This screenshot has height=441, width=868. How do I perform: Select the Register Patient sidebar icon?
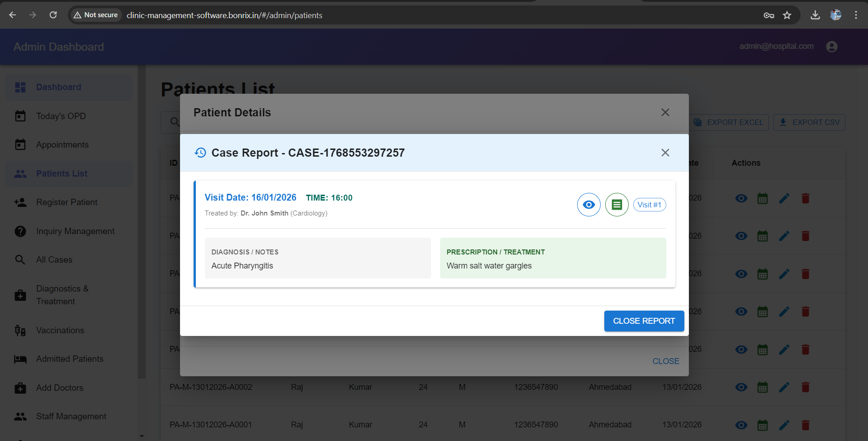coord(21,202)
